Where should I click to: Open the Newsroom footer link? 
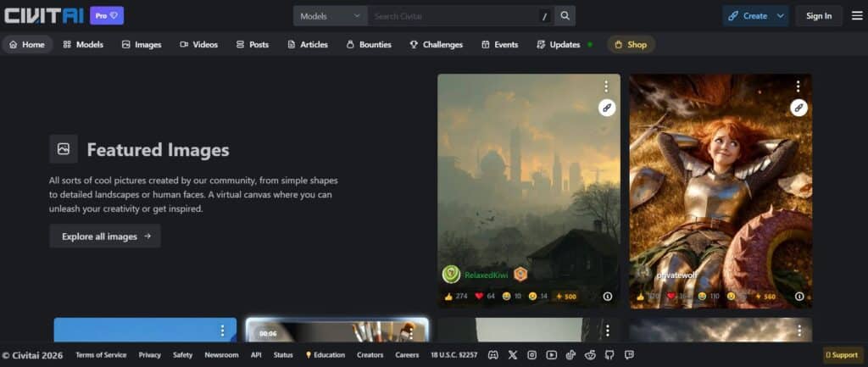(x=221, y=355)
